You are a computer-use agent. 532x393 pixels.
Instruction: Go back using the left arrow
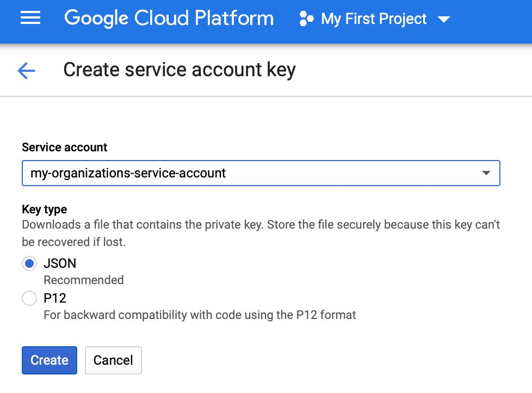[x=26, y=70]
